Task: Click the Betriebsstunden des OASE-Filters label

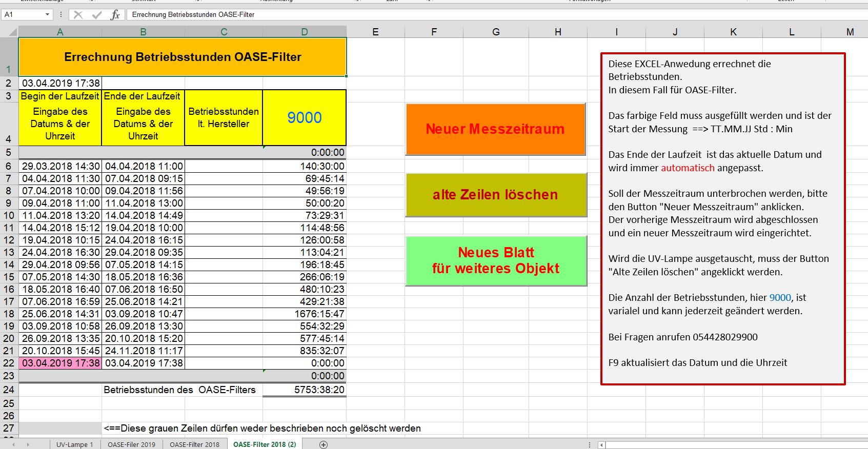Action: [179, 390]
